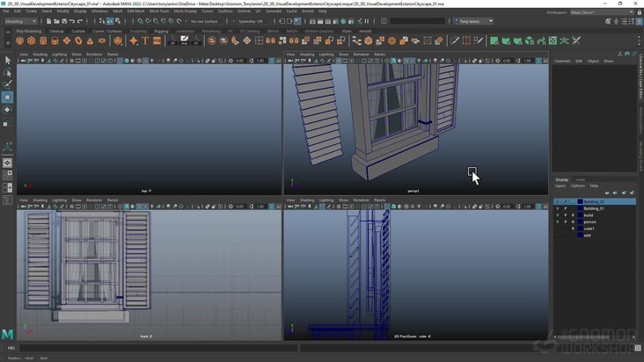
Task: Create a polygon torus from the shelf
Action: 102,40
